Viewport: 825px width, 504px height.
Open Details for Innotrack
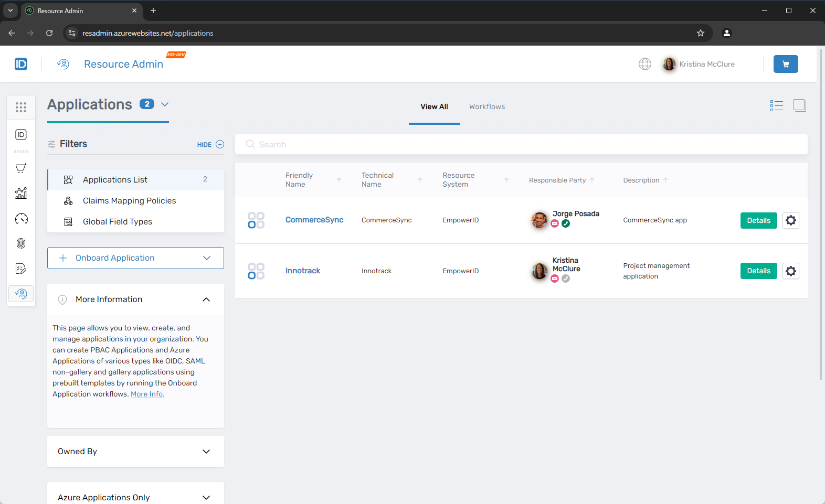758,271
